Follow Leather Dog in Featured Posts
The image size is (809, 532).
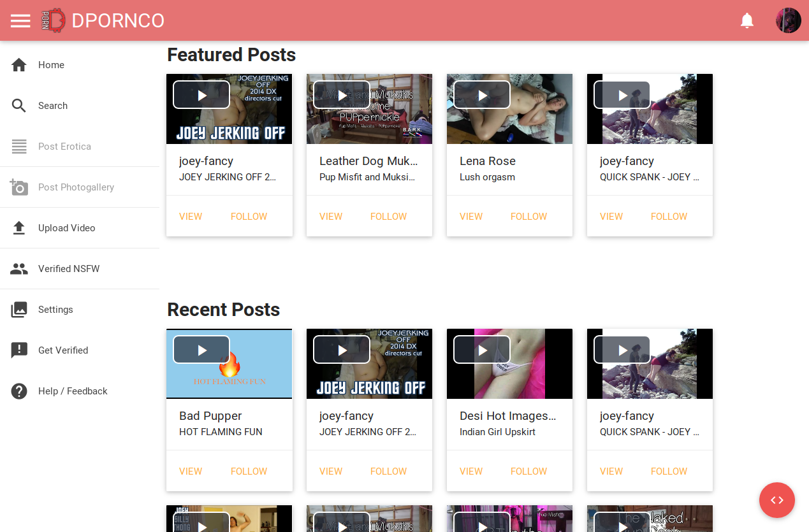pos(388,217)
